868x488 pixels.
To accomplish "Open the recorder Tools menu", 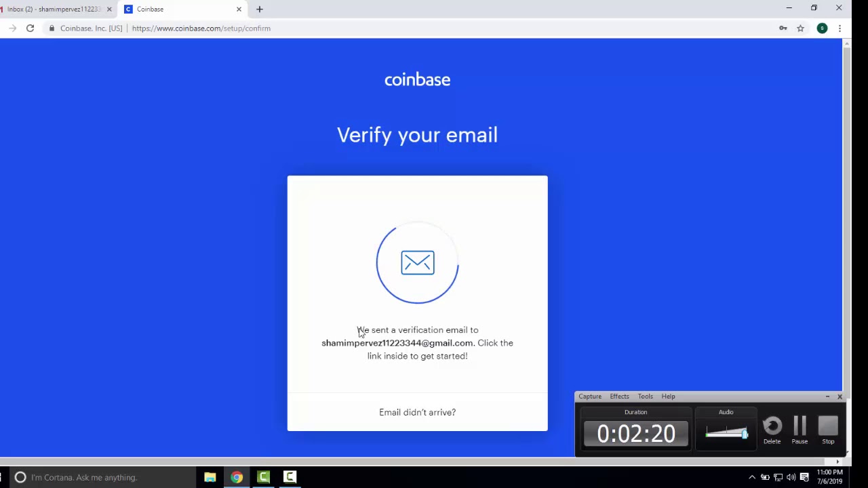I will coord(645,396).
